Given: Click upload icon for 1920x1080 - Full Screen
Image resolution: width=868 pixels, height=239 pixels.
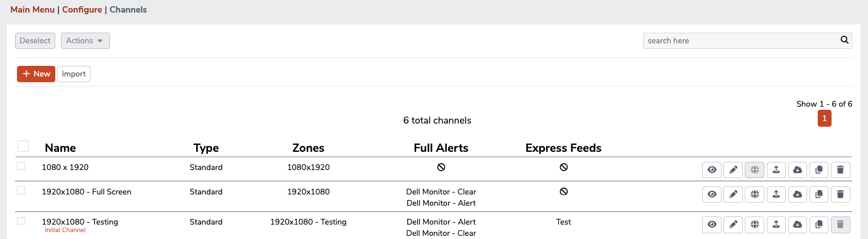Looking at the screenshot, I should [x=776, y=194].
